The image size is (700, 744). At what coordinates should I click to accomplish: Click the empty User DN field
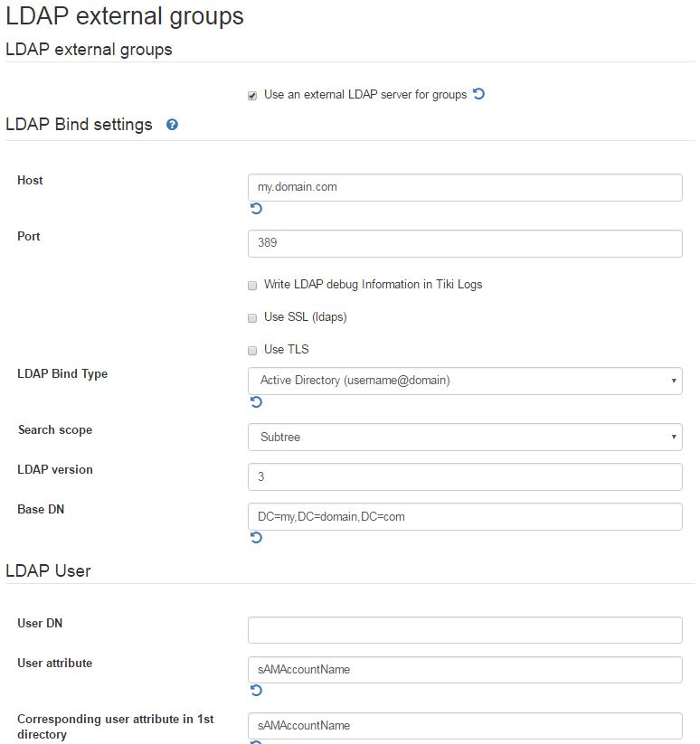(465, 630)
